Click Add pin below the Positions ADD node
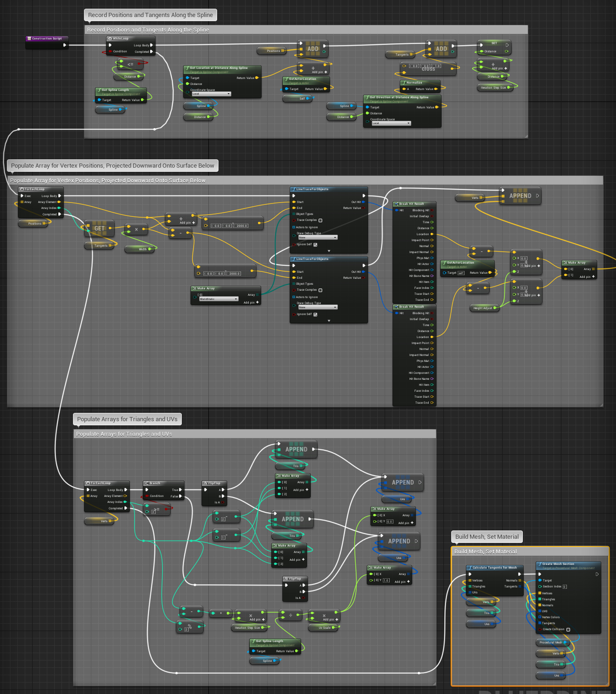Screen dimensions: 616x694 tap(319, 72)
